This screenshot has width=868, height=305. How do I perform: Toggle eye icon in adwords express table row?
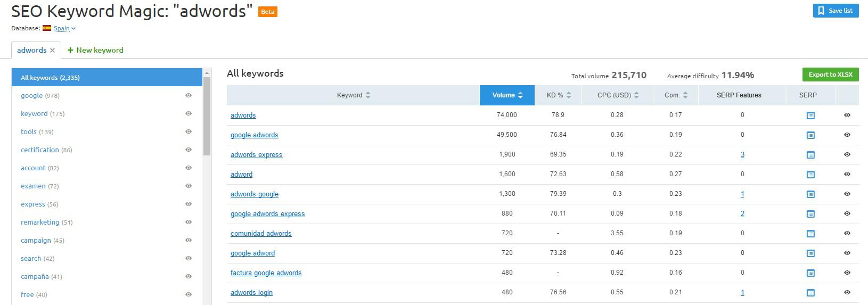click(847, 154)
